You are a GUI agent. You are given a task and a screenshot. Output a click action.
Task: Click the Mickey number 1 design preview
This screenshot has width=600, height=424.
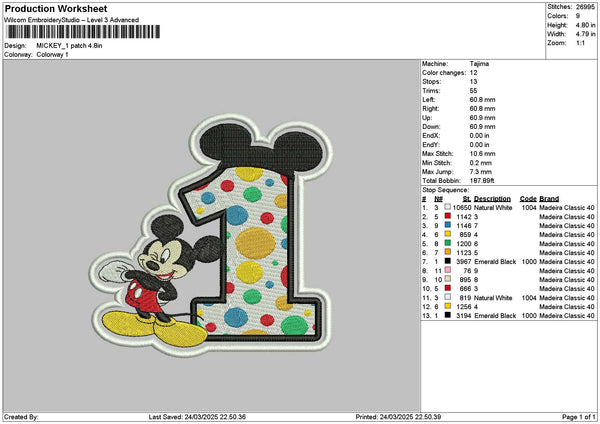pos(212,235)
